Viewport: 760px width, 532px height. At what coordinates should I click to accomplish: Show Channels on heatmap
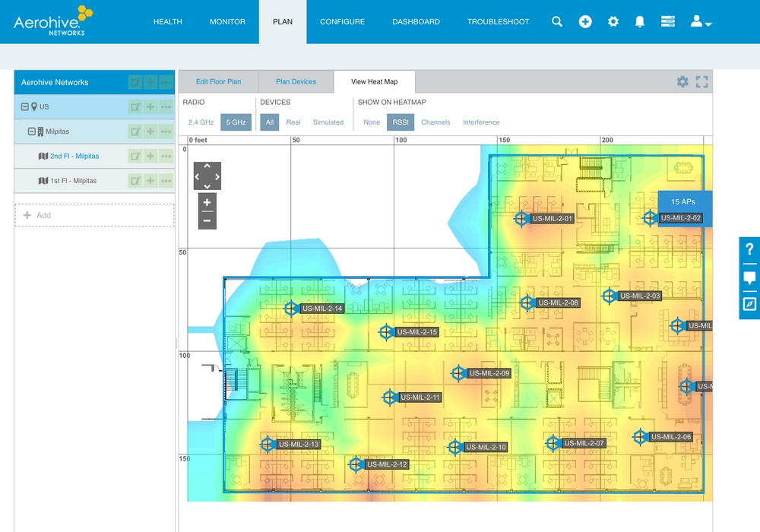coord(435,122)
